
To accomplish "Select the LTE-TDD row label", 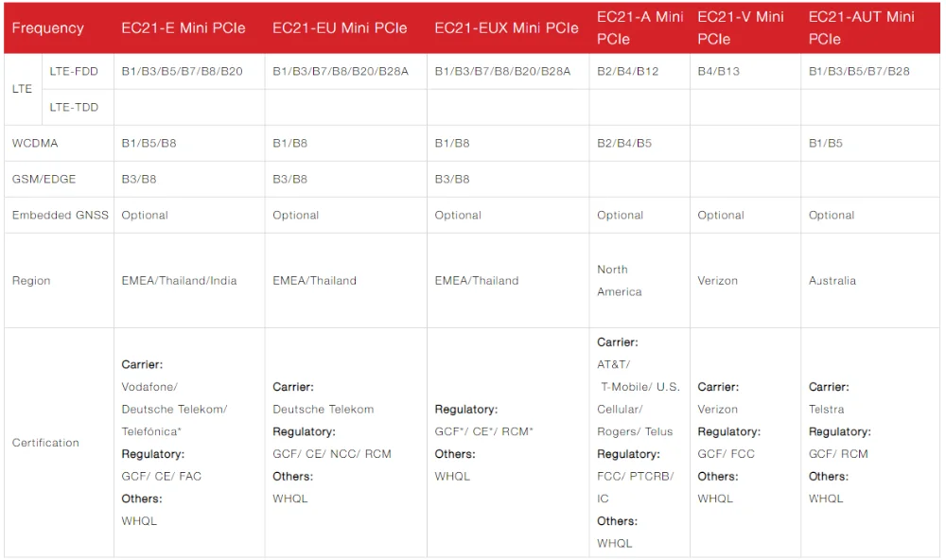I will click(74, 108).
